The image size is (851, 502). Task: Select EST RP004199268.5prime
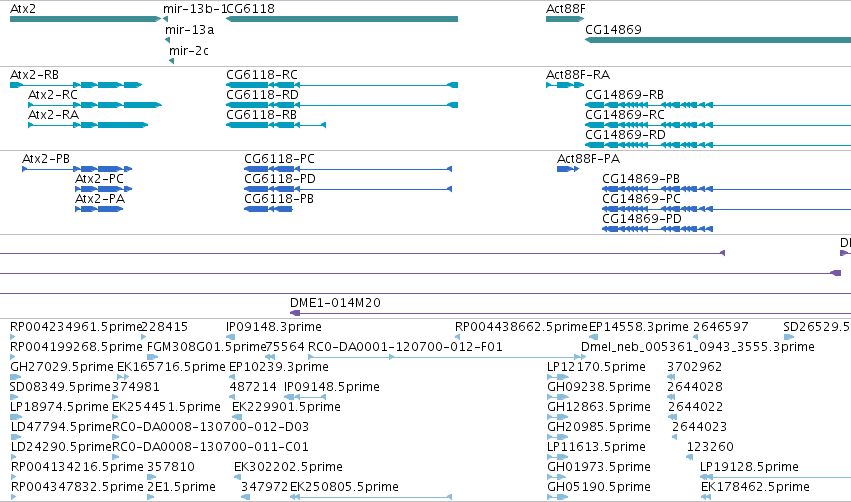click(x=77, y=347)
